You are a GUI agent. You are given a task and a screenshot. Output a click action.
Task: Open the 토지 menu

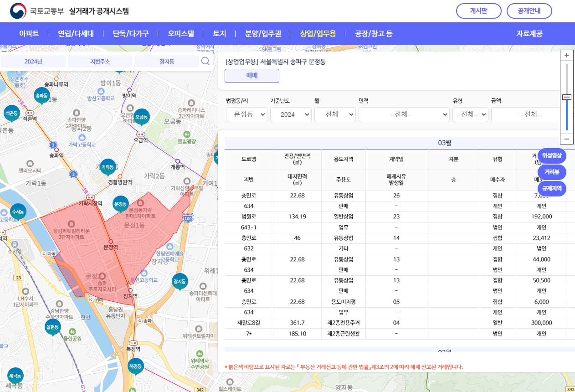[220, 34]
